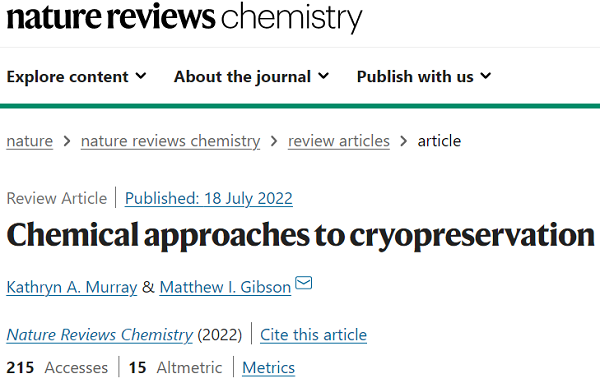Click the italic Nature Reviews Chemistry journal link
The image size is (600, 383).
click(x=99, y=335)
